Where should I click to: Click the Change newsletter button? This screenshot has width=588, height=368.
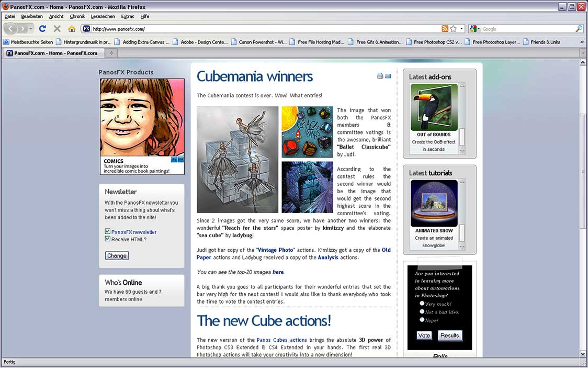tap(117, 255)
